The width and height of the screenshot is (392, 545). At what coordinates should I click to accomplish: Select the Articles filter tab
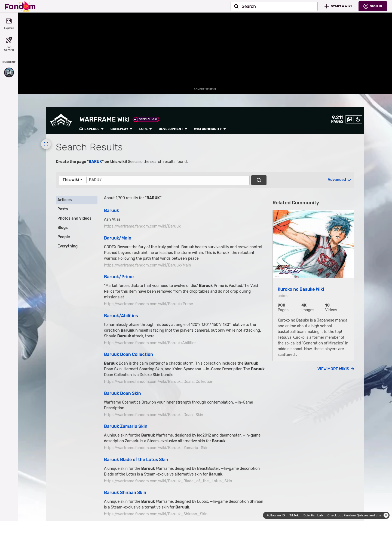click(x=76, y=200)
